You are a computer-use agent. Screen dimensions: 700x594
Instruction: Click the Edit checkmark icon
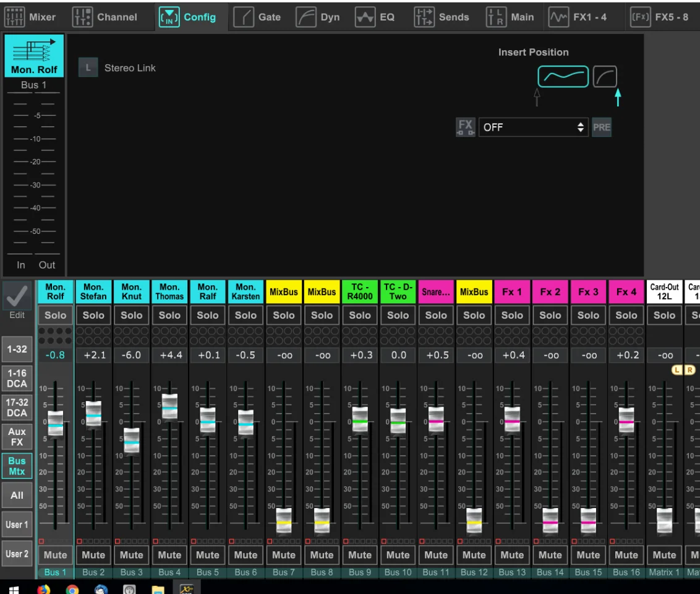(x=17, y=297)
